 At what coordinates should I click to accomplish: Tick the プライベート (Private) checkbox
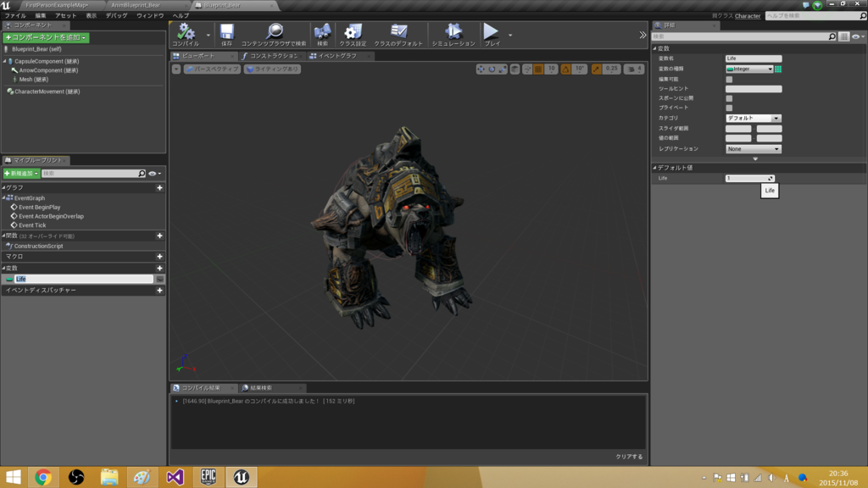click(x=729, y=108)
